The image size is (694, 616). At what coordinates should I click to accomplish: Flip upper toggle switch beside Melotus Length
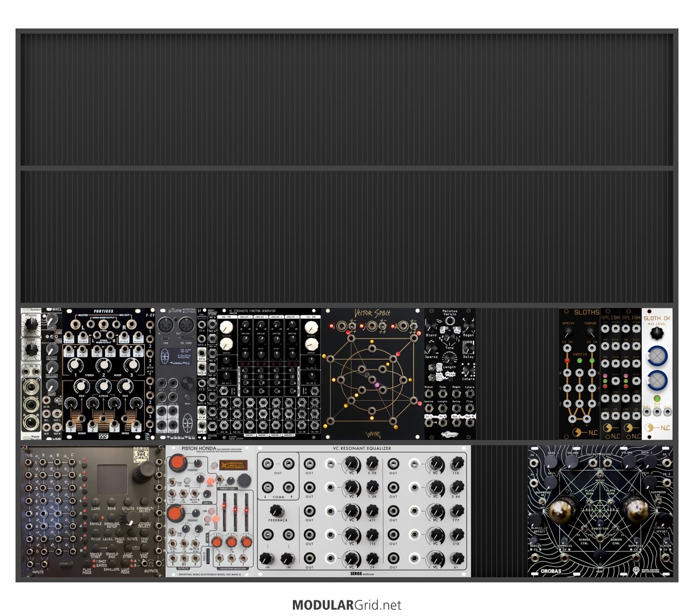432,367
